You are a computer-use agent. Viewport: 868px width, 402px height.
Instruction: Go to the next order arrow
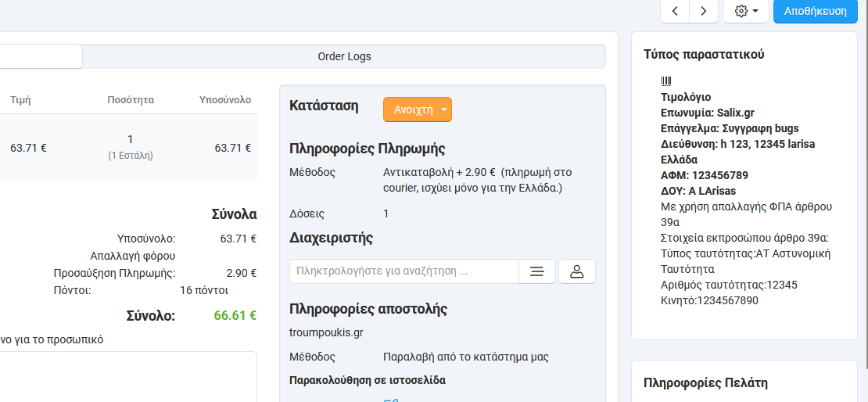point(704,12)
